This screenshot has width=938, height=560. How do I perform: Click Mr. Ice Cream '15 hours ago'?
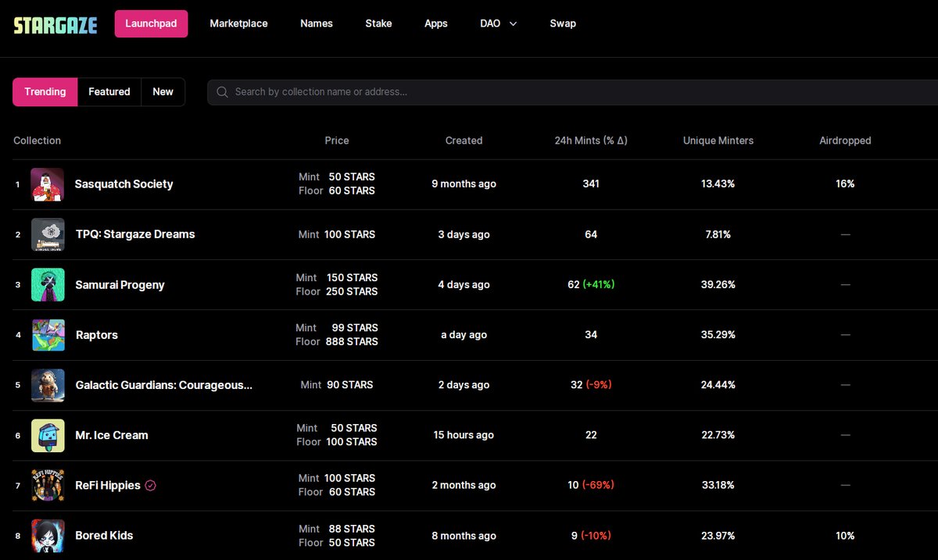[464, 435]
